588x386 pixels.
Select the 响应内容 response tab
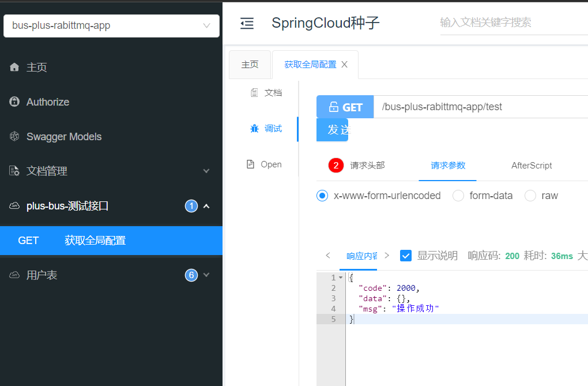[361, 256]
